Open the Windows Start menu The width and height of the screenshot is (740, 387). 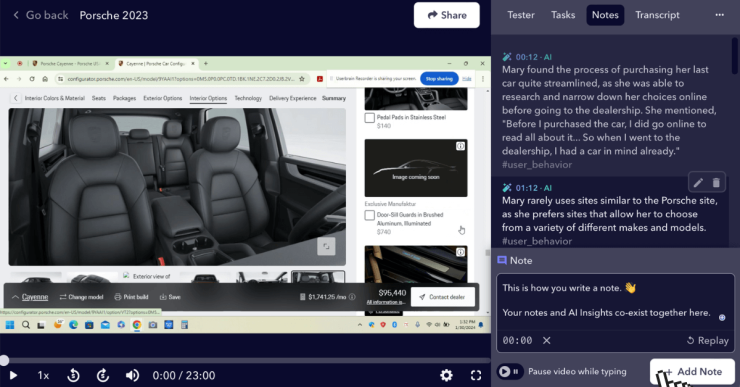(x=10, y=325)
